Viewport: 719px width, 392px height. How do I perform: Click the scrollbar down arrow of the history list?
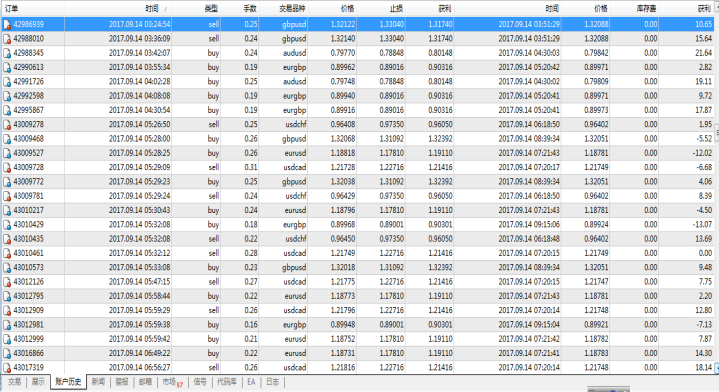tap(716, 368)
